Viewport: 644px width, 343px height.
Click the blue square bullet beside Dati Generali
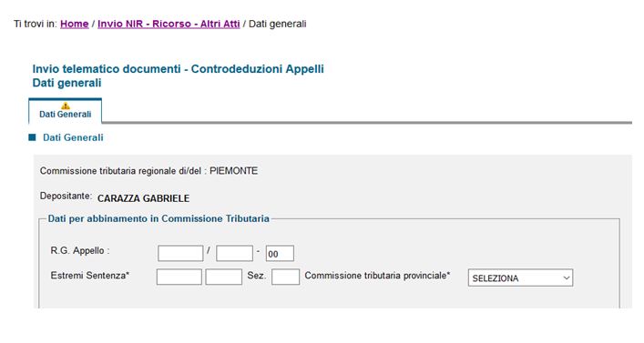point(32,137)
